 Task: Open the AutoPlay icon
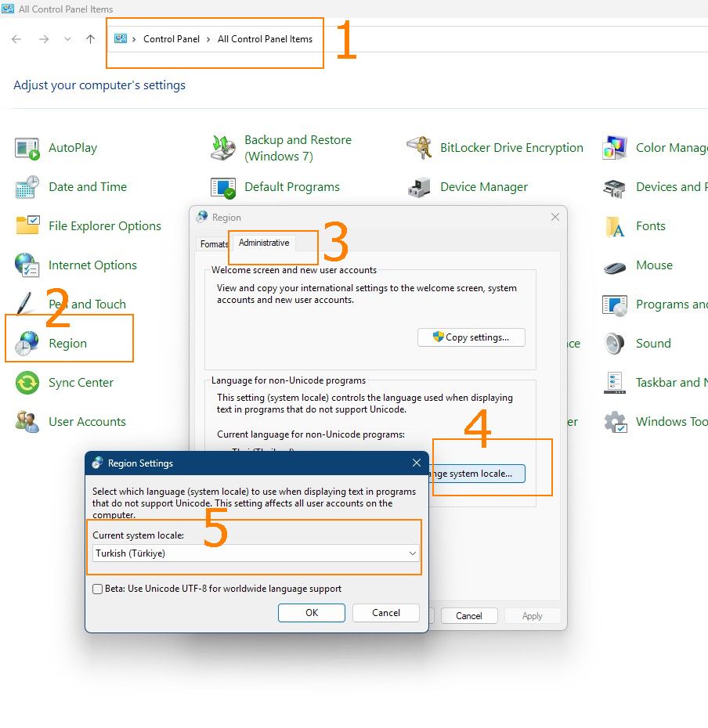[x=27, y=148]
